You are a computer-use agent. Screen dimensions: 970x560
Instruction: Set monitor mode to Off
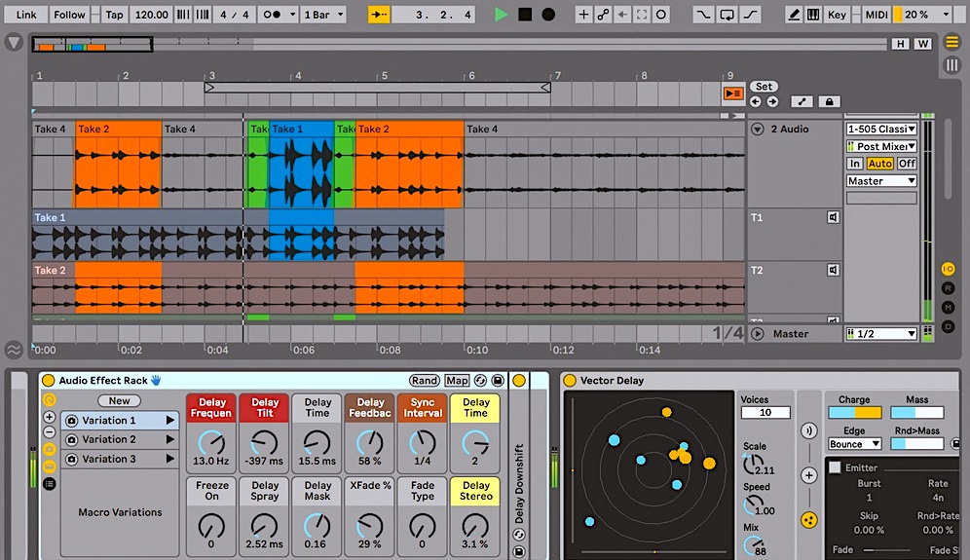(x=906, y=164)
